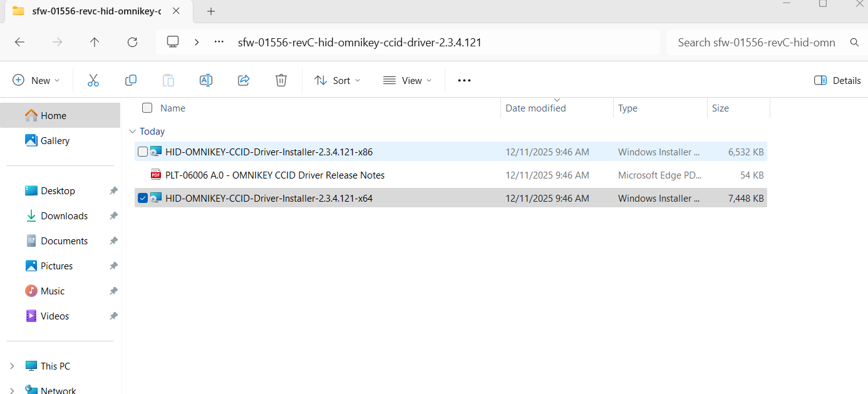This screenshot has height=394, width=868.
Task: Open the See more ellipsis menu
Action: [x=464, y=80]
